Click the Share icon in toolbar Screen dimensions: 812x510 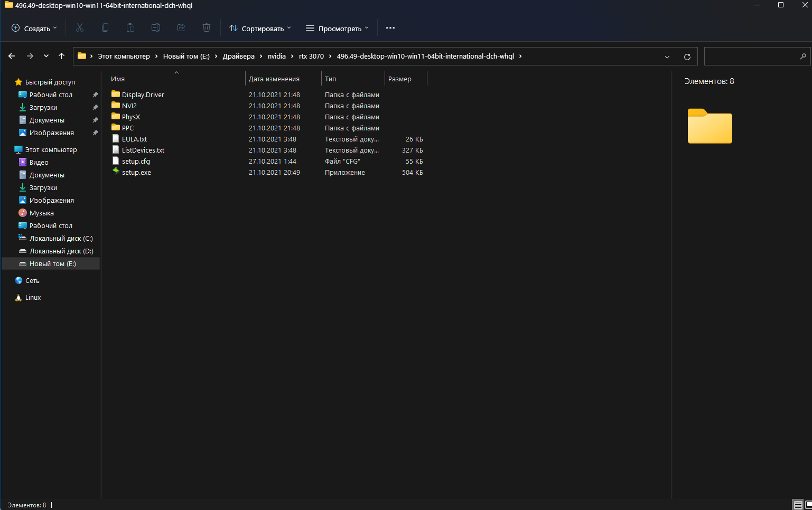coord(181,28)
